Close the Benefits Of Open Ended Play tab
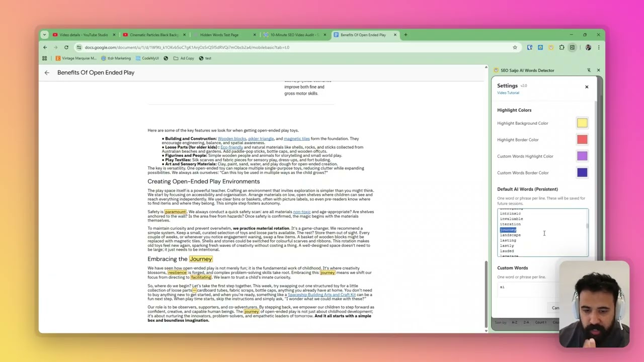 point(395,35)
